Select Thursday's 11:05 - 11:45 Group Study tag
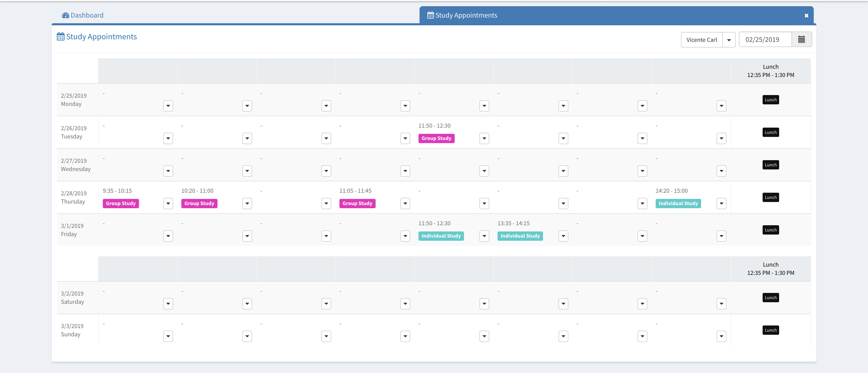Viewport: 868px width, 373px height. (x=357, y=204)
